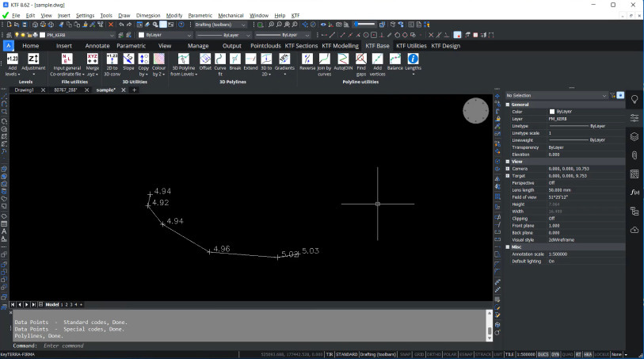Open the Adjustment levels tool
The image size is (644, 359).
pyautogui.click(x=33, y=64)
